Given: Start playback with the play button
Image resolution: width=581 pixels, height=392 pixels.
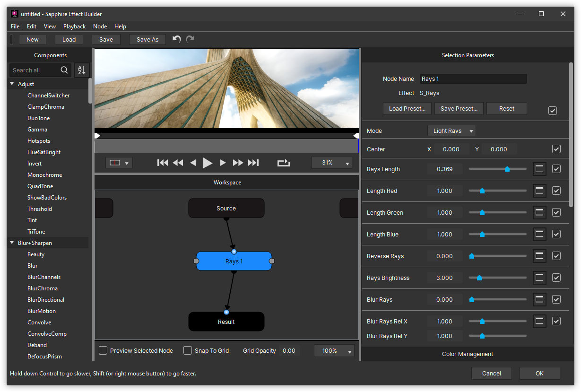Looking at the screenshot, I should (208, 163).
